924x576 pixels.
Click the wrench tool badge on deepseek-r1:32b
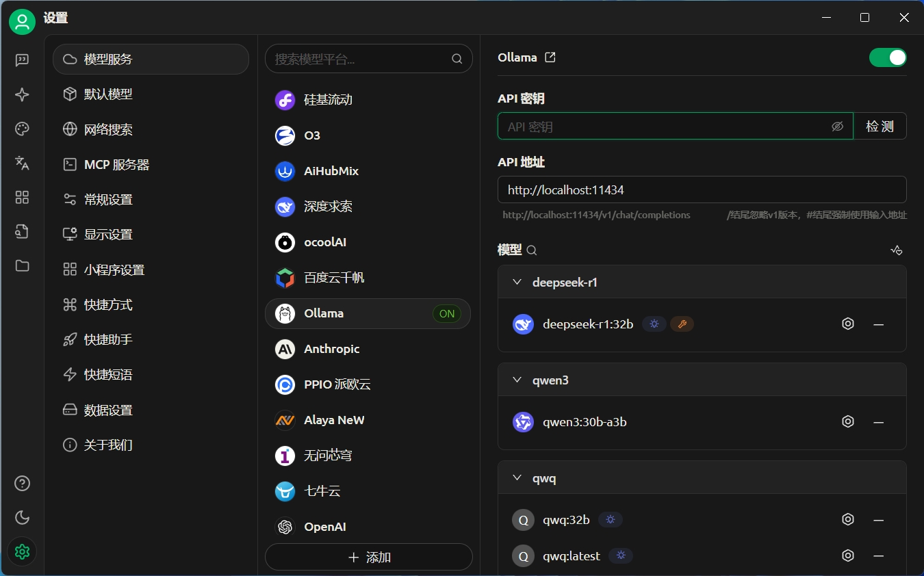tap(682, 324)
